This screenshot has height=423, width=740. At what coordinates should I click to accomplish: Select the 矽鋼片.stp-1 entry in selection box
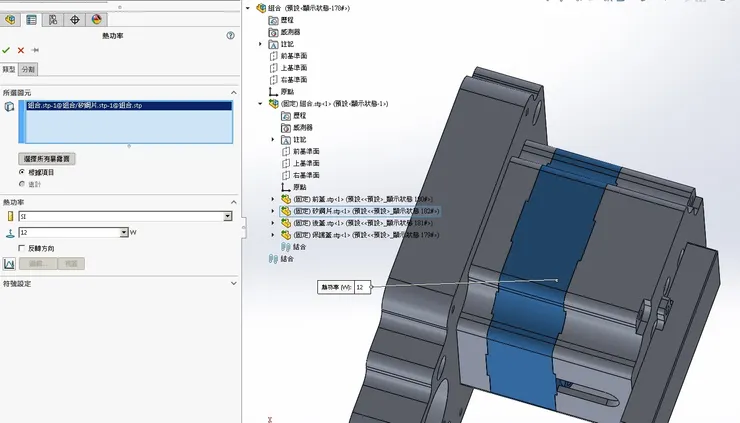click(129, 106)
